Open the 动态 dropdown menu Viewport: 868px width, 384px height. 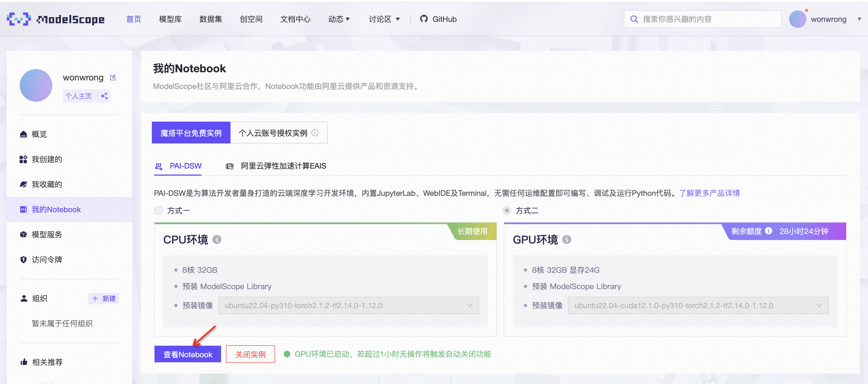point(339,19)
